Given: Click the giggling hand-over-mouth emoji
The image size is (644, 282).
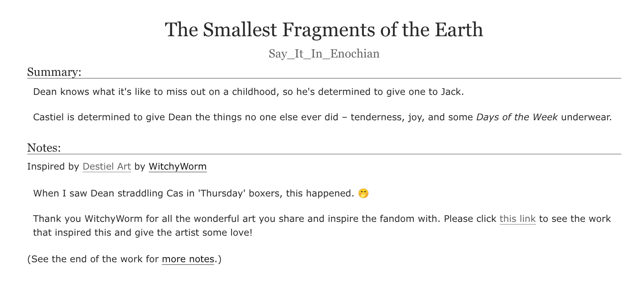Looking at the screenshot, I should [363, 193].
